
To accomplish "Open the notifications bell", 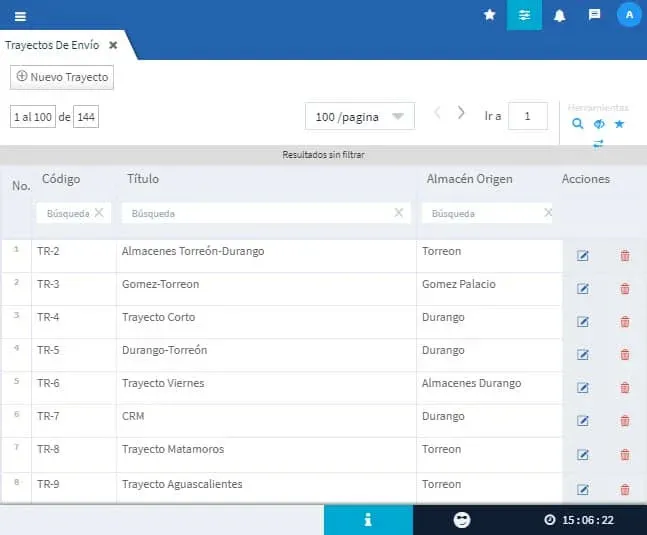I will [x=559, y=15].
